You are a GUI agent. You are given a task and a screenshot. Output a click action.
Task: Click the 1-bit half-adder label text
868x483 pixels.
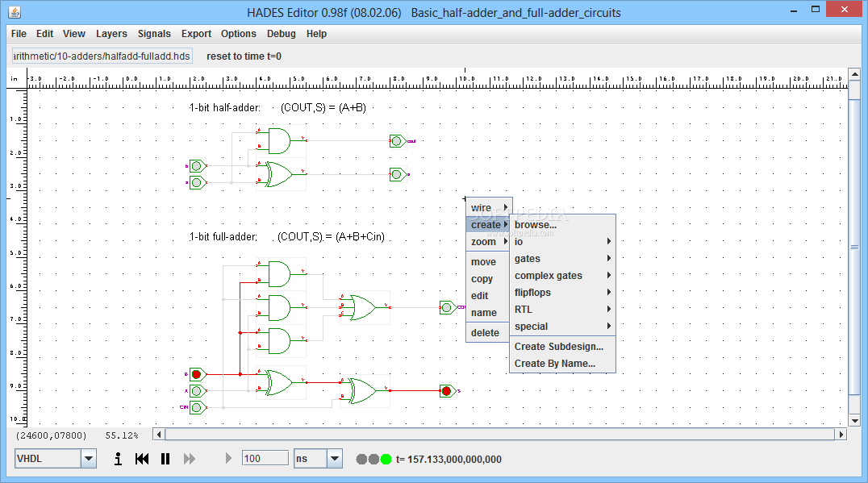click(225, 108)
